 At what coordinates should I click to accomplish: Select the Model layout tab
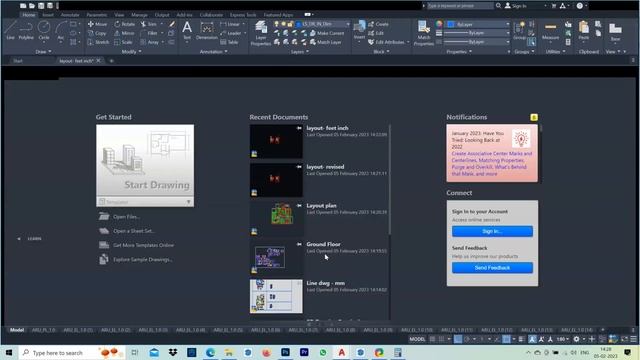click(17, 330)
